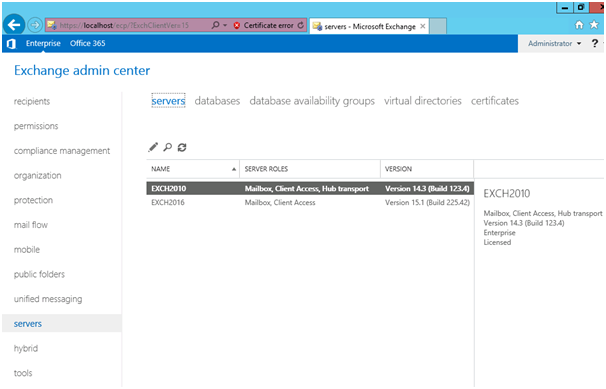Screen dimensions: 606x389
Task: Select the Office 365 link in header
Action: coord(88,43)
